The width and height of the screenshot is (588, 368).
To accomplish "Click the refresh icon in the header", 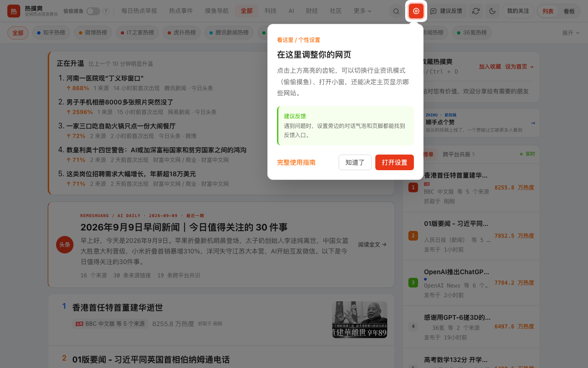I will 476,11.
